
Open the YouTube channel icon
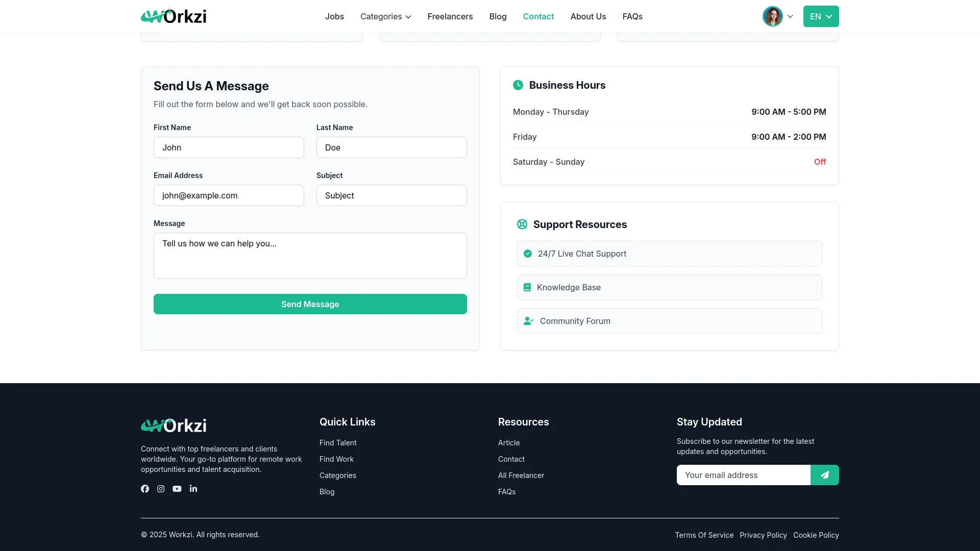(x=177, y=488)
